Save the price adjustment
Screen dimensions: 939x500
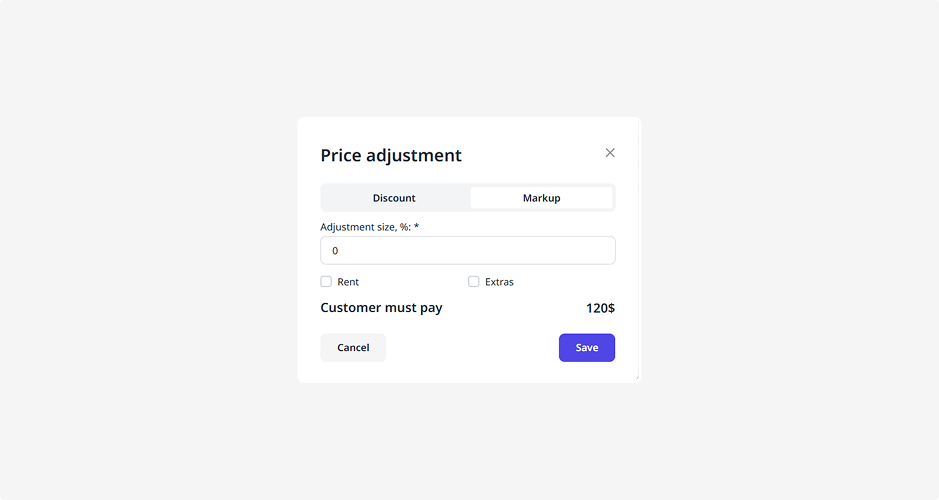pos(586,348)
